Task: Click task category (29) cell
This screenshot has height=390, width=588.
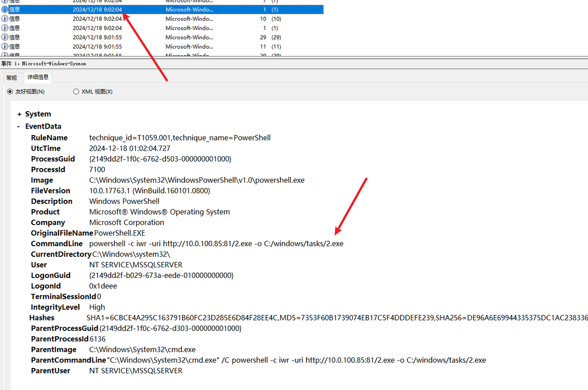Action: pyautogui.click(x=276, y=37)
